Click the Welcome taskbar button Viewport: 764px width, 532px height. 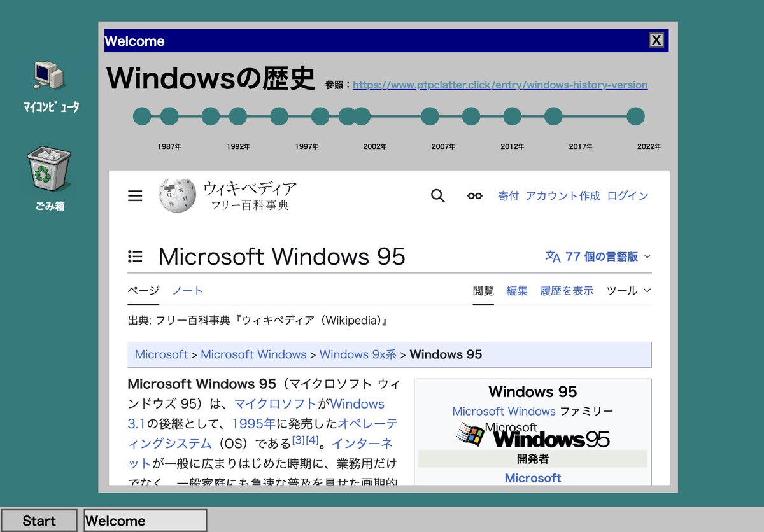[x=146, y=521]
